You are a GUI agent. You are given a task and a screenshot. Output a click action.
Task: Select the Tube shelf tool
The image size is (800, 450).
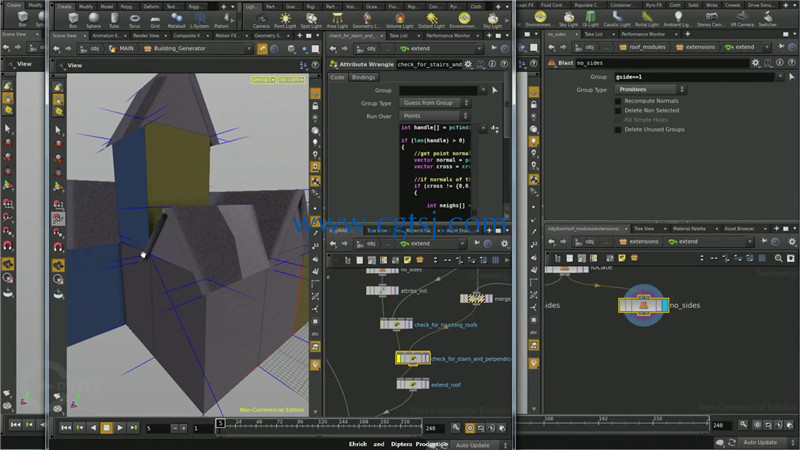tap(114, 20)
